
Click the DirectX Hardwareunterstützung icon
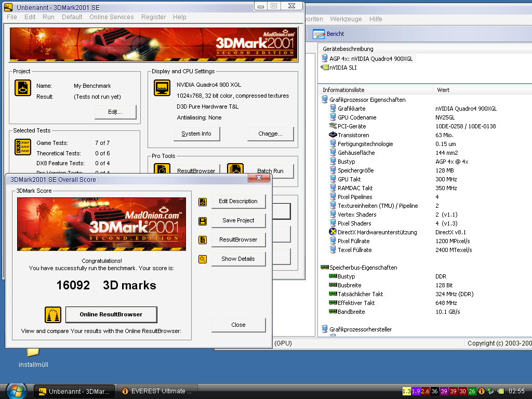click(333, 232)
